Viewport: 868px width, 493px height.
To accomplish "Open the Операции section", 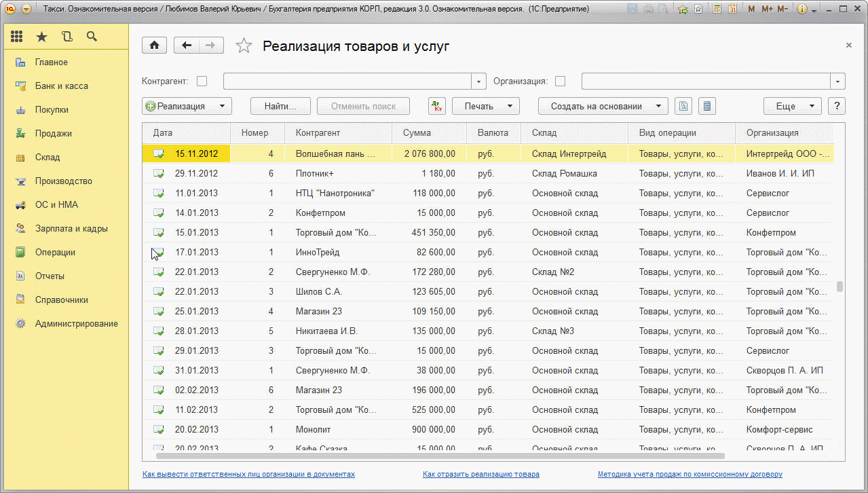I will pyautogui.click(x=64, y=252).
